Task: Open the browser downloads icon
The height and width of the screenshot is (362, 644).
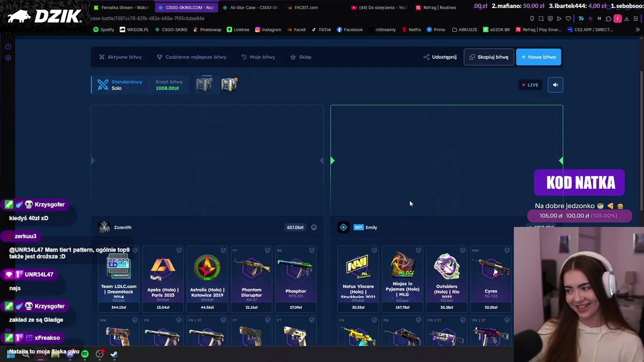Action: [626, 19]
